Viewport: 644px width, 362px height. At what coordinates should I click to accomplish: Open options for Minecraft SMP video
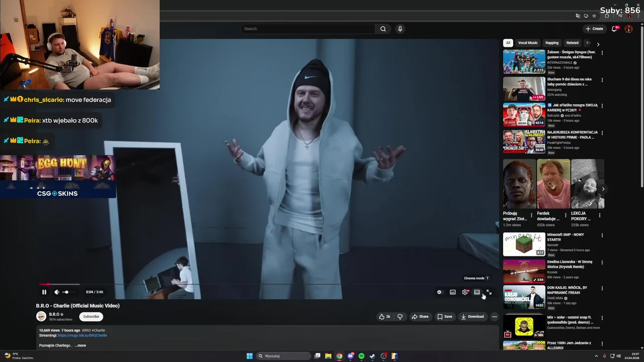click(602, 235)
